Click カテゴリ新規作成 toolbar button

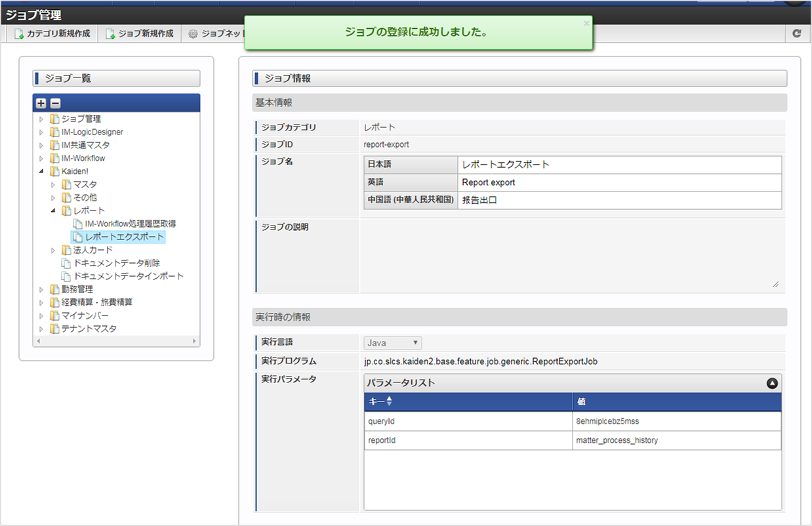(52, 33)
